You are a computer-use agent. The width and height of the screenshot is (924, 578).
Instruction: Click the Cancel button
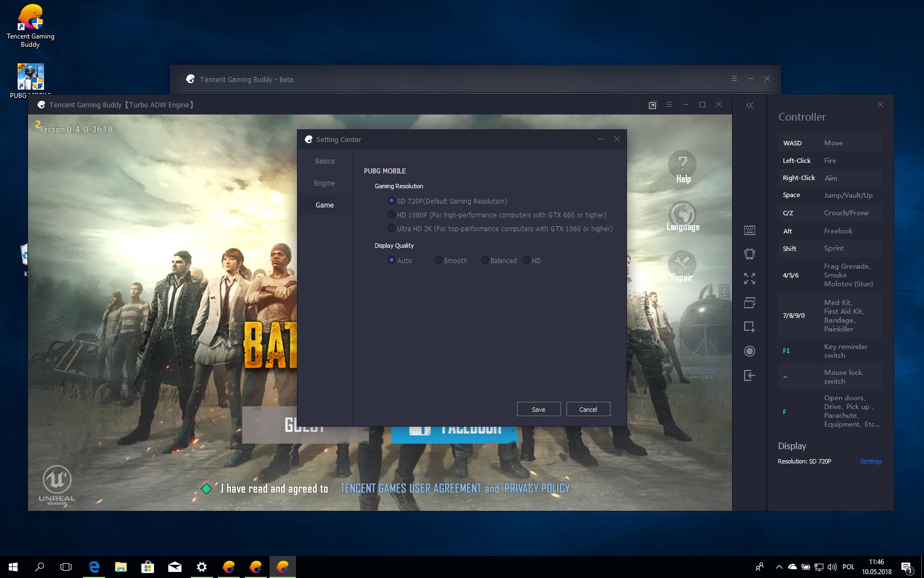pyautogui.click(x=588, y=409)
